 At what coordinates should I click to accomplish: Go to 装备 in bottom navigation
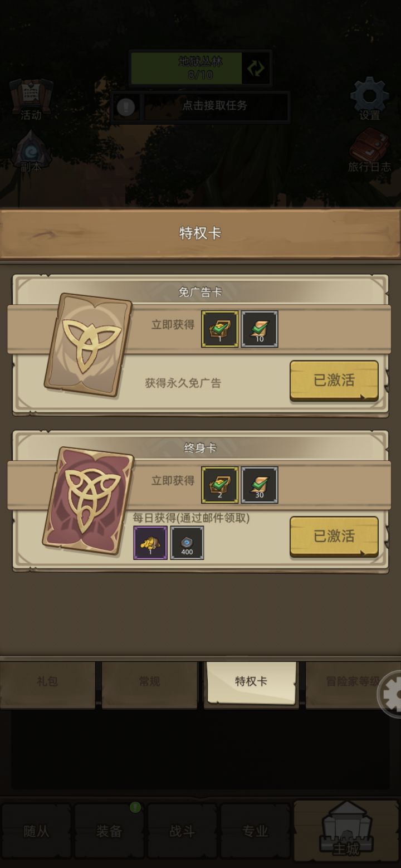click(109, 831)
